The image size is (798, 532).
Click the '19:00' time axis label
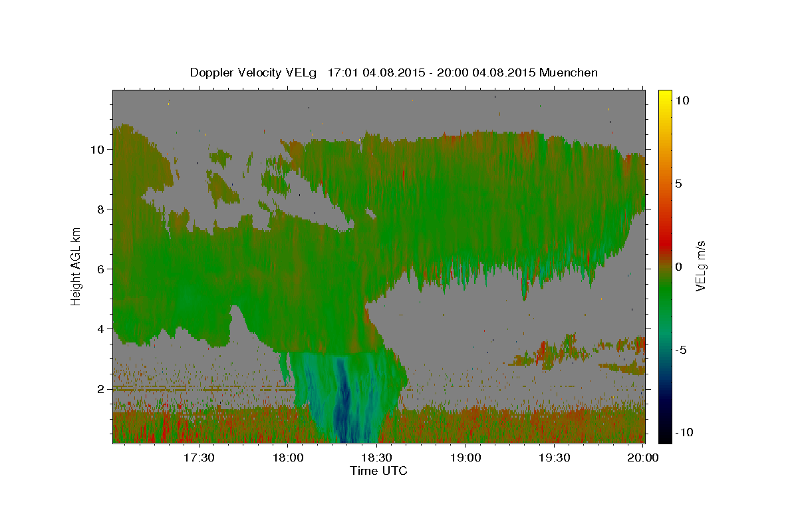(x=466, y=458)
